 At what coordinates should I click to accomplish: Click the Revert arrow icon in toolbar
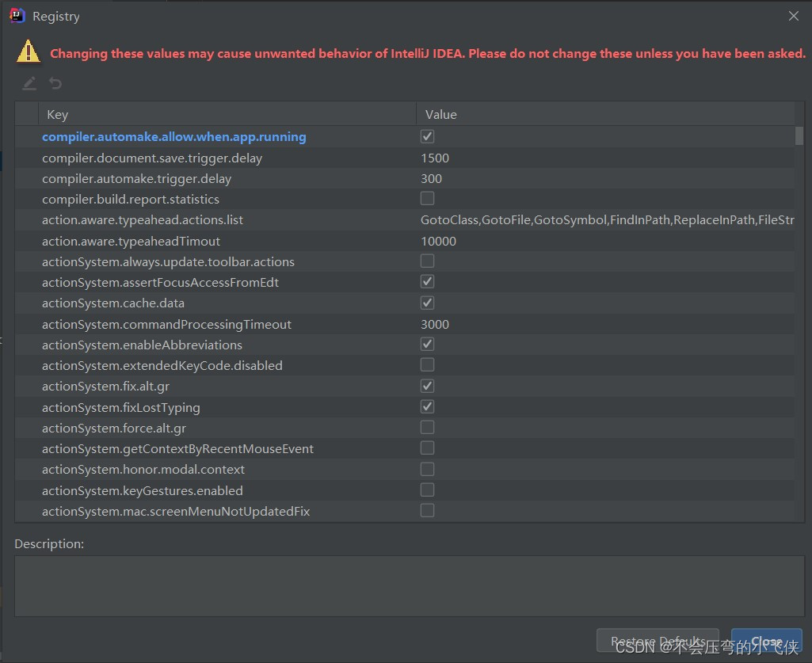pyautogui.click(x=55, y=83)
